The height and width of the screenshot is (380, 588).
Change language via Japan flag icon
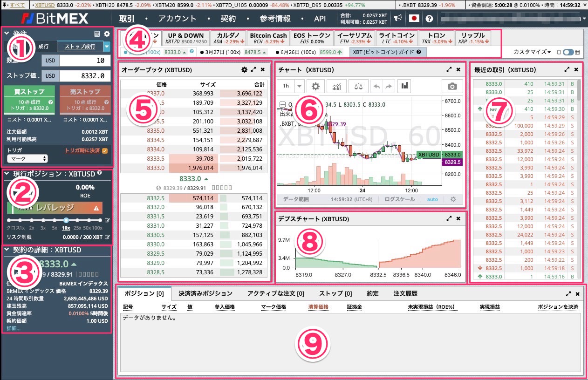(x=414, y=18)
